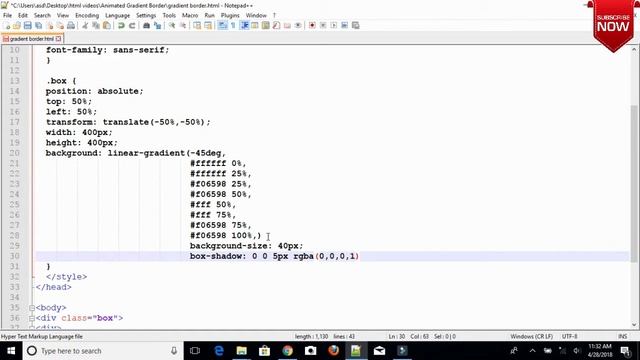Toggle Word Wrap in the toolbar
This screenshot has height=360, width=640.
[222, 25]
